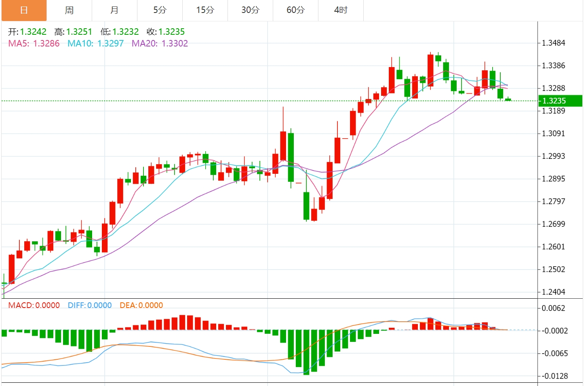Click the DIFF value label
Image resolution: width=588 pixels, height=386 pixels.
[90, 305]
